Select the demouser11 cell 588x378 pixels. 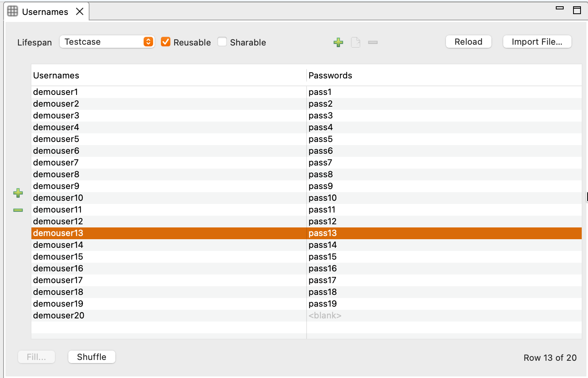[169, 210]
